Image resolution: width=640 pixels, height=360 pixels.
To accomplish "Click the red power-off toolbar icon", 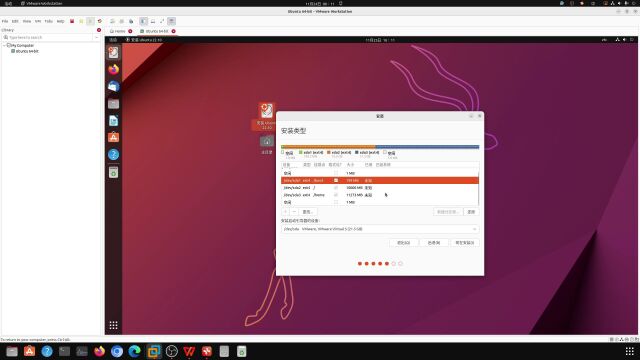I will (72, 21).
